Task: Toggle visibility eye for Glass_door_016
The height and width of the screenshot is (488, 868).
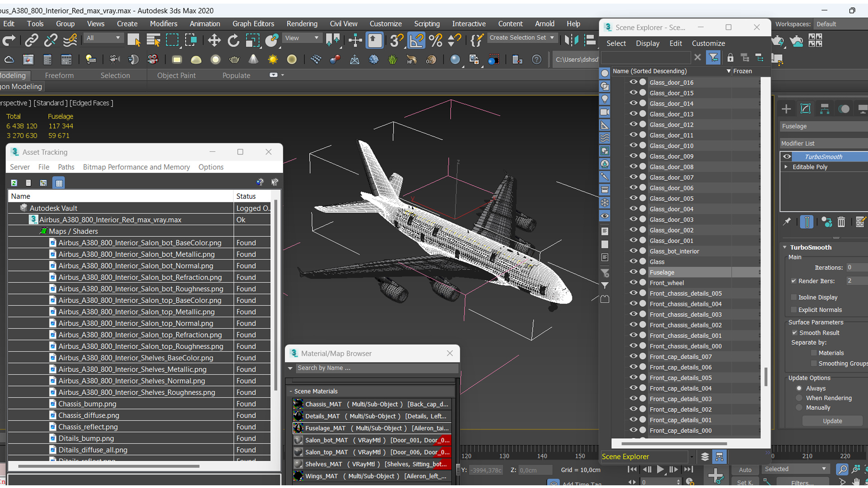Action: coord(633,82)
